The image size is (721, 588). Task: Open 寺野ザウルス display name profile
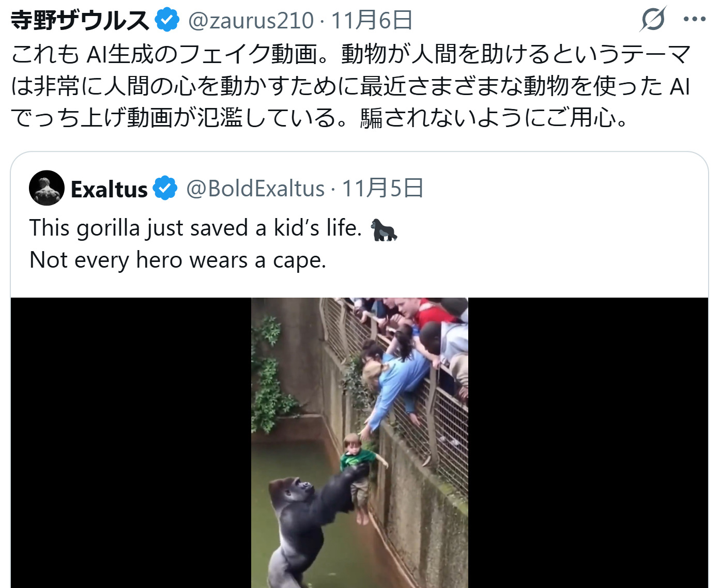pyautogui.click(x=80, y=20)
